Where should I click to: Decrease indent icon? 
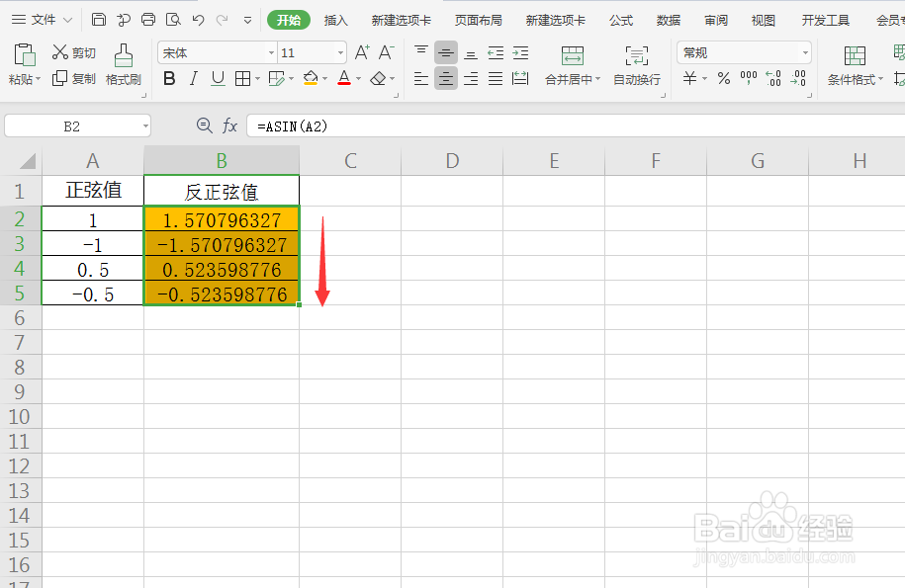496,53
